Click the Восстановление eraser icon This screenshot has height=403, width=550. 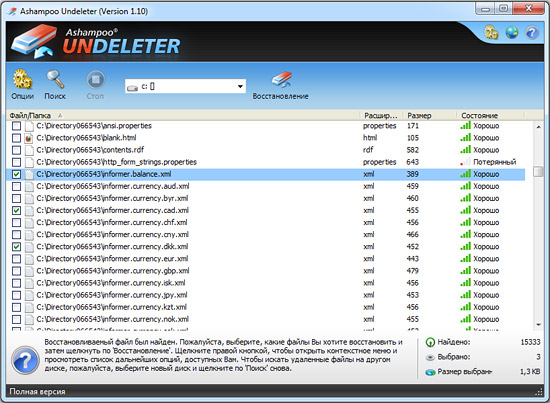281,80
